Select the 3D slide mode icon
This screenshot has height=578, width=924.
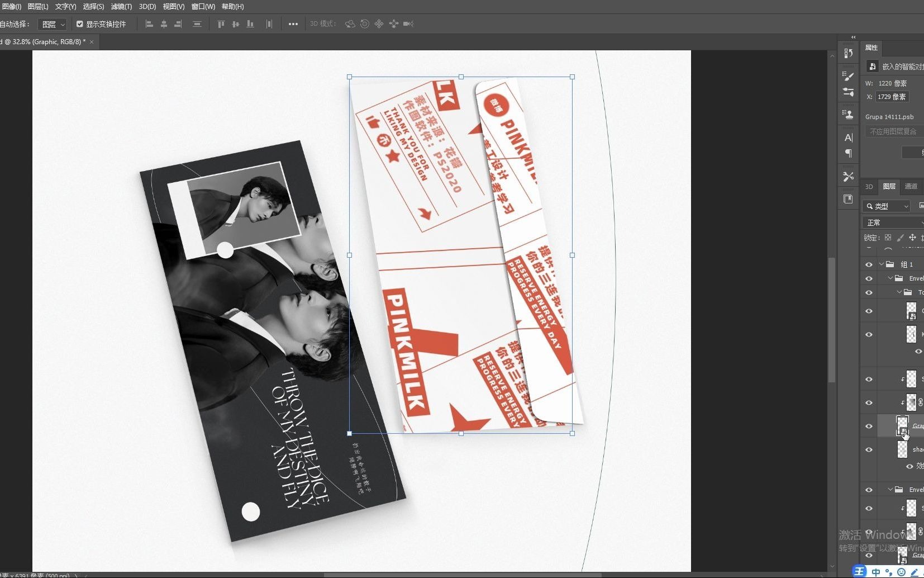(x=393, y=24)
